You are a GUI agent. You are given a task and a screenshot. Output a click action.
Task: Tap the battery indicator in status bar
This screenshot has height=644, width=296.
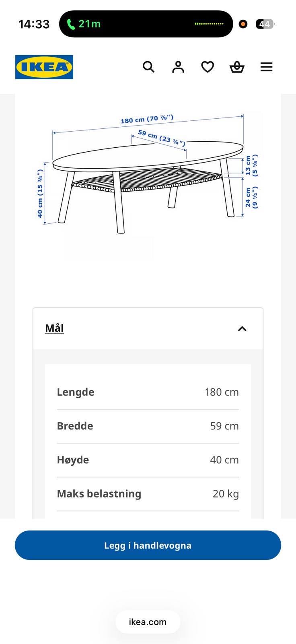pos(265,24)
